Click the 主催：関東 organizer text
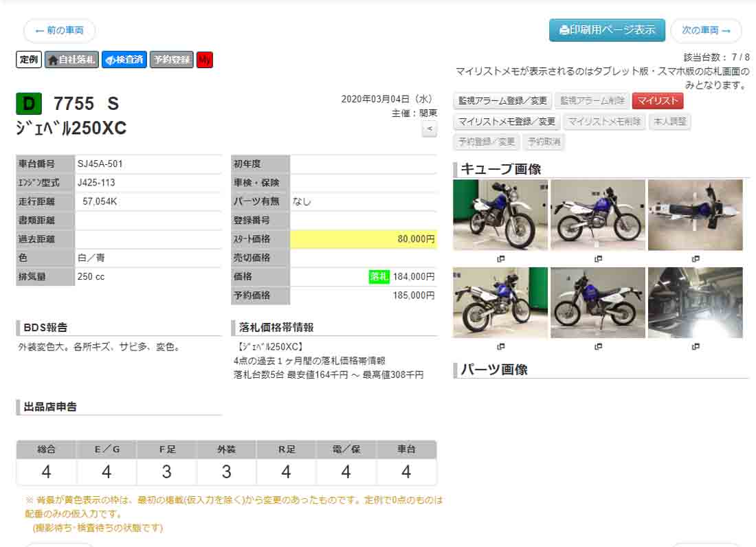This screenshot has height=547, width=756. [414, 113]
